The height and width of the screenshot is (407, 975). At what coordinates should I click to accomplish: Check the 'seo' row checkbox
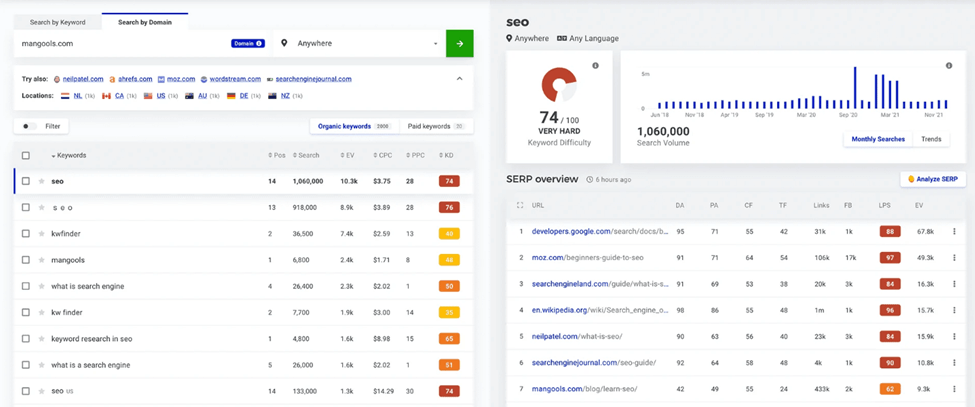25,181
